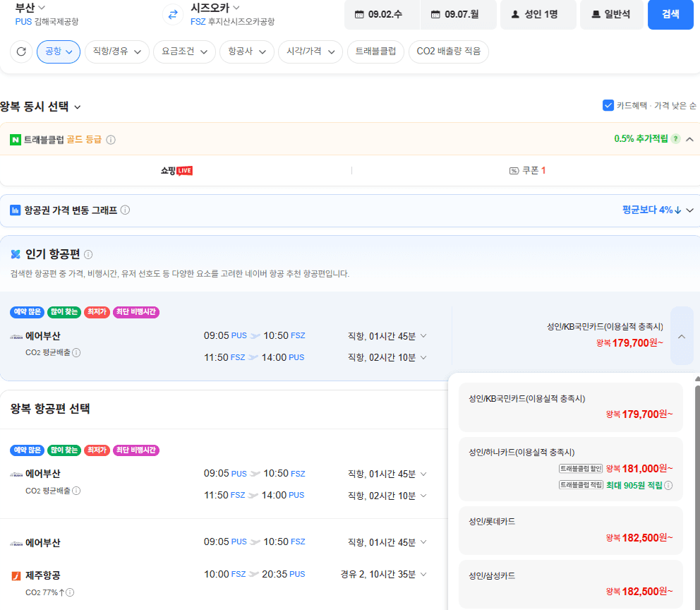Click the question mark beside 0.5% 추가적립

click(676, 139)
